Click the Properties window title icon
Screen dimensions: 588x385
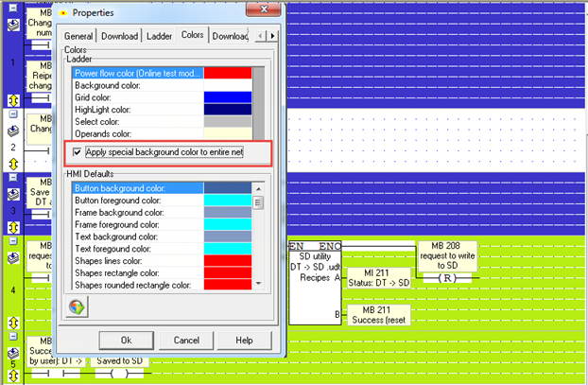[x=62, y=15]
